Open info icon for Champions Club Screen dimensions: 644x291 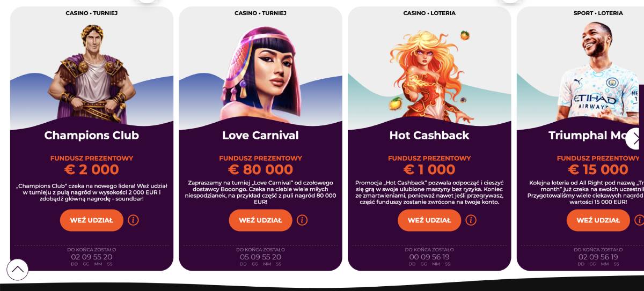click(x=133, y=220)
